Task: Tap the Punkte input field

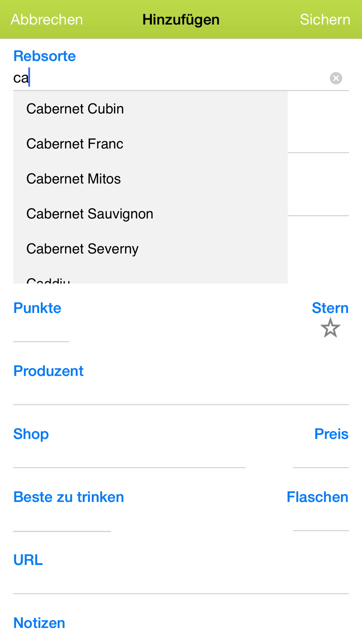Action: (41, 330)
